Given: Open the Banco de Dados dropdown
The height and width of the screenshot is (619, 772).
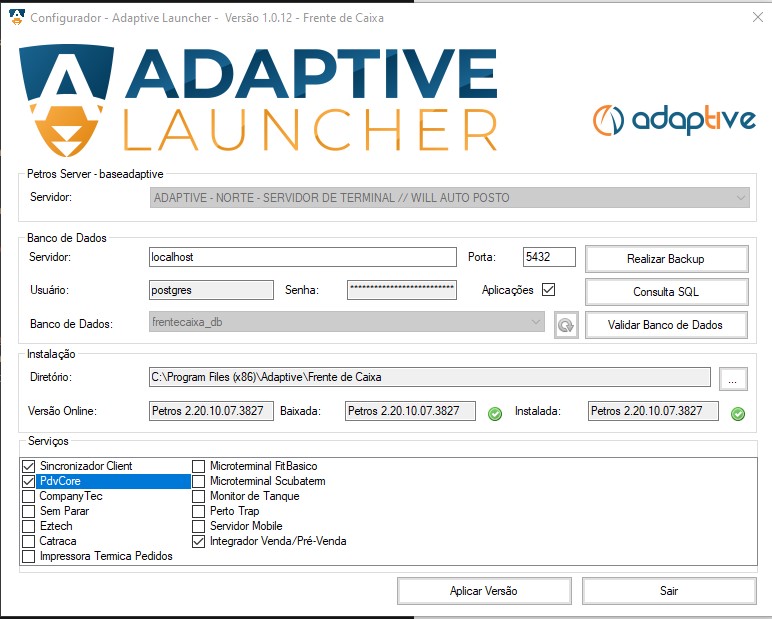Looking at the screenshot, I should [x=537, y=322].
